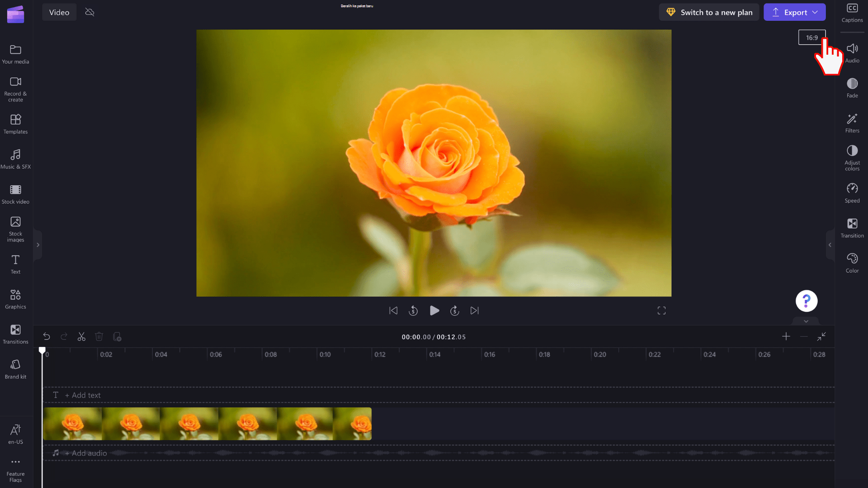868x488 pixels.
Task: Open the Music & SFX panel
Action: click(16, 158)
